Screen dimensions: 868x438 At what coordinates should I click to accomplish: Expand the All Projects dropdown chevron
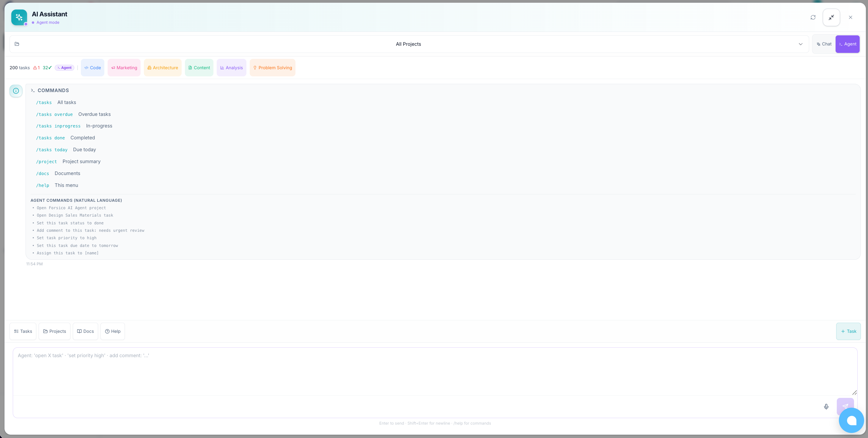[801, 44]
